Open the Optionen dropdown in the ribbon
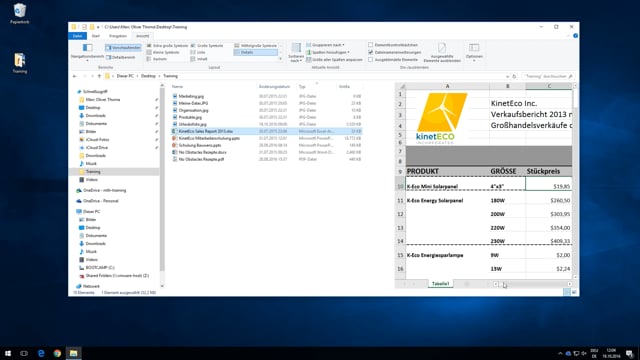The width and height of the screenshot is (640, 360). click(x=474, y=52)
